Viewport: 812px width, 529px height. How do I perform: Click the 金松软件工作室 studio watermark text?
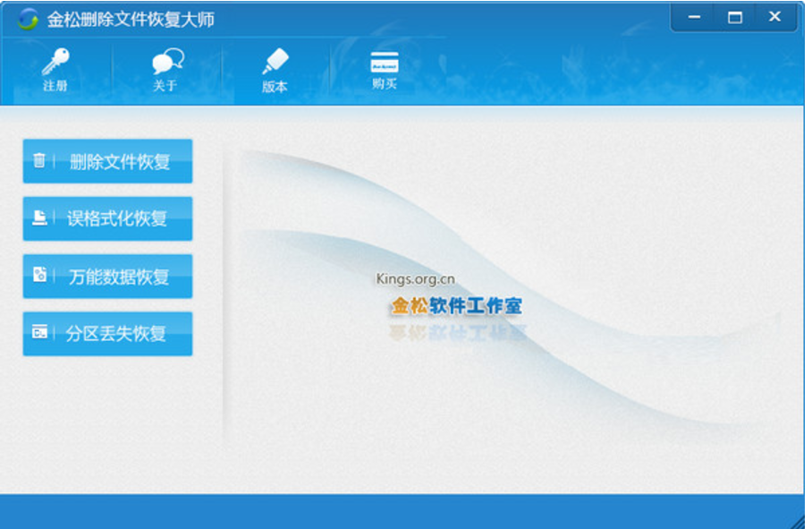pyautogui.click(x=458, y=304)
